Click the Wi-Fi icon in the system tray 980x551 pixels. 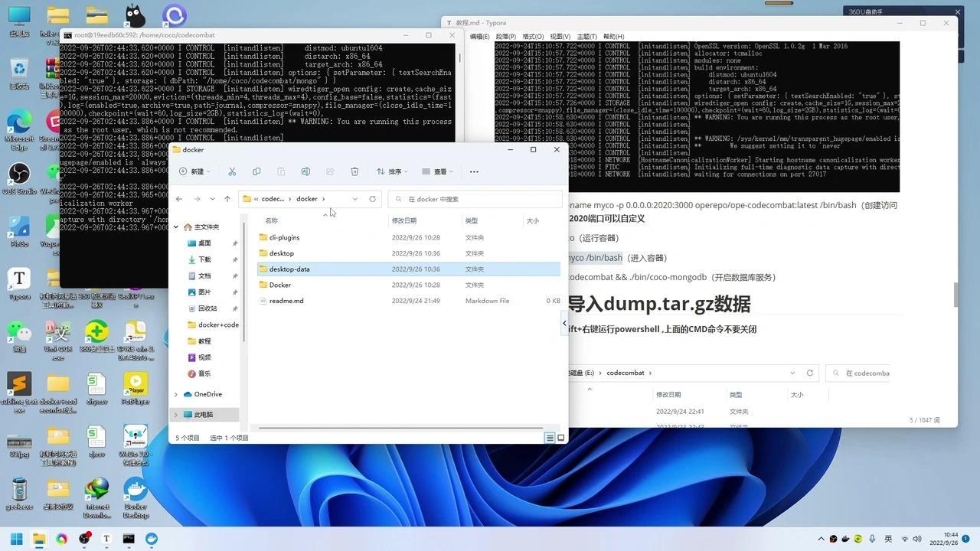click(x=904, y=539)
